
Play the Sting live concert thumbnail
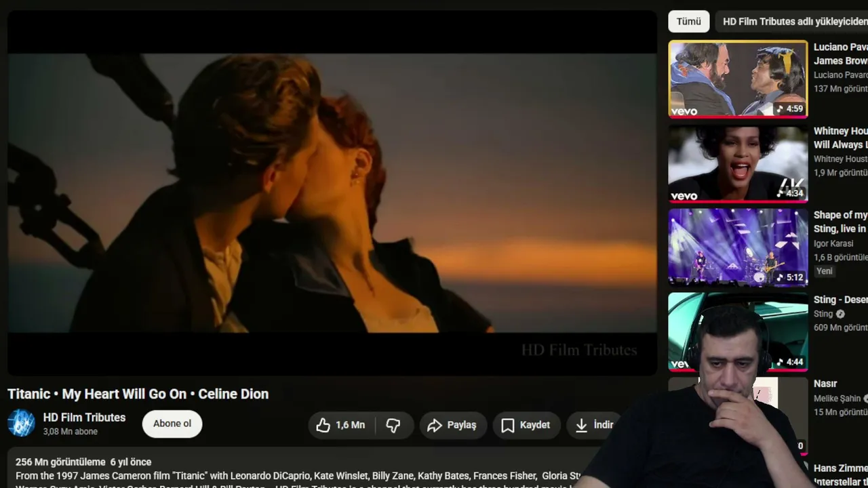(738, 247)
